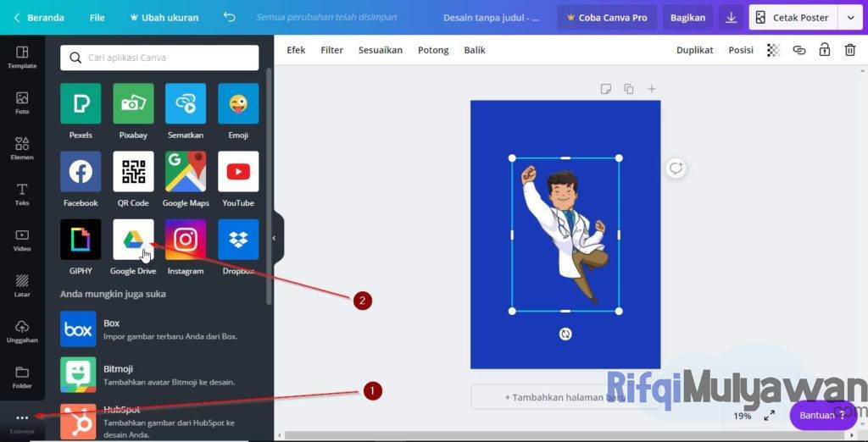Select the doctor illustration on the canvas
Viewport: 868px width, 442px height.
564,235
